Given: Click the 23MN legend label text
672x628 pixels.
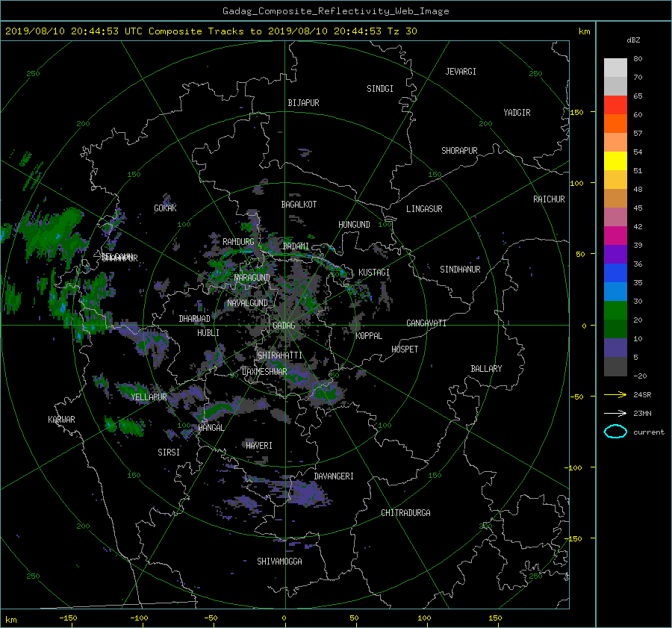Looking at the screenshot, I should tap(642, 414).
